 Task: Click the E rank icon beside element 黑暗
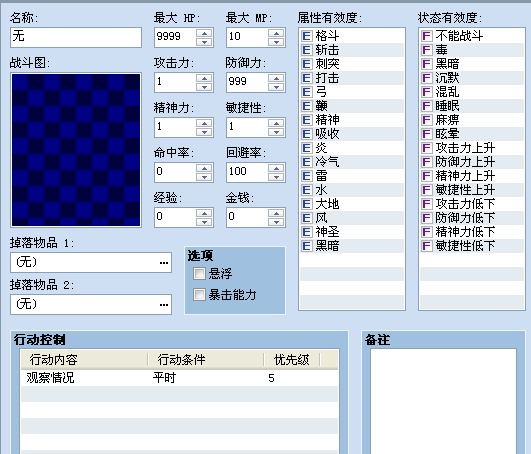306,246
